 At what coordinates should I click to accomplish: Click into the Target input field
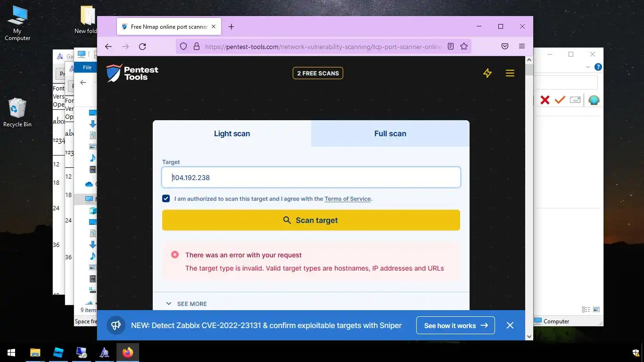click(311, 177)
